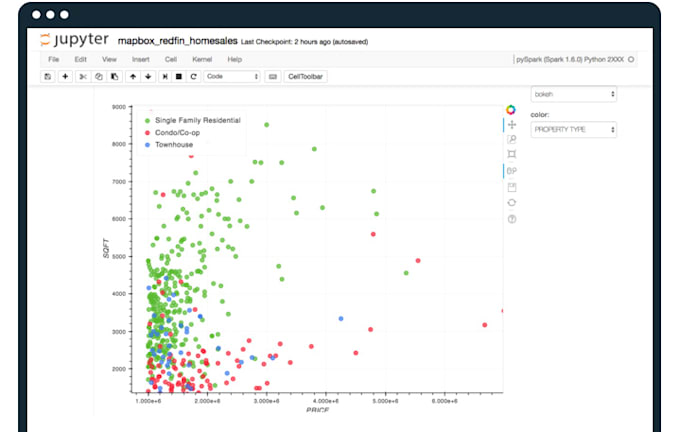Stop the kernel with the square icon
Image resolution: width=680 pixels, height=432 pixels.
(178, 76)
